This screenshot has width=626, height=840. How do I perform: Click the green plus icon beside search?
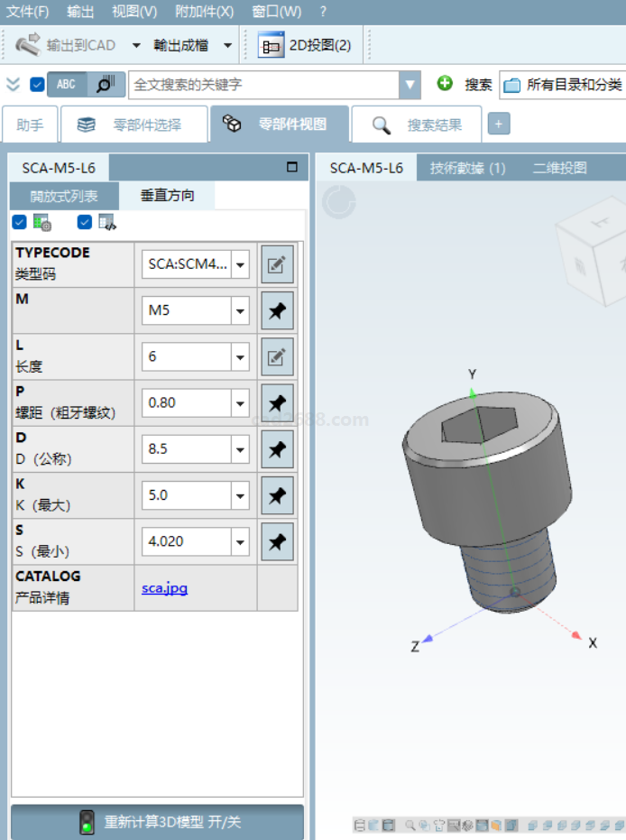click(x=445, y=84)
